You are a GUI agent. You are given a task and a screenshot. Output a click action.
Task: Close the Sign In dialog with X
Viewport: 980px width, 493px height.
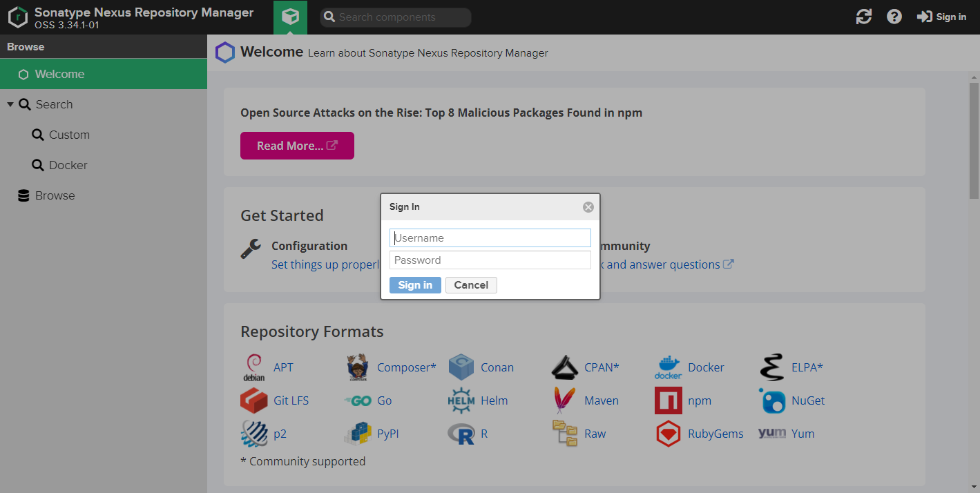[588, 207]
